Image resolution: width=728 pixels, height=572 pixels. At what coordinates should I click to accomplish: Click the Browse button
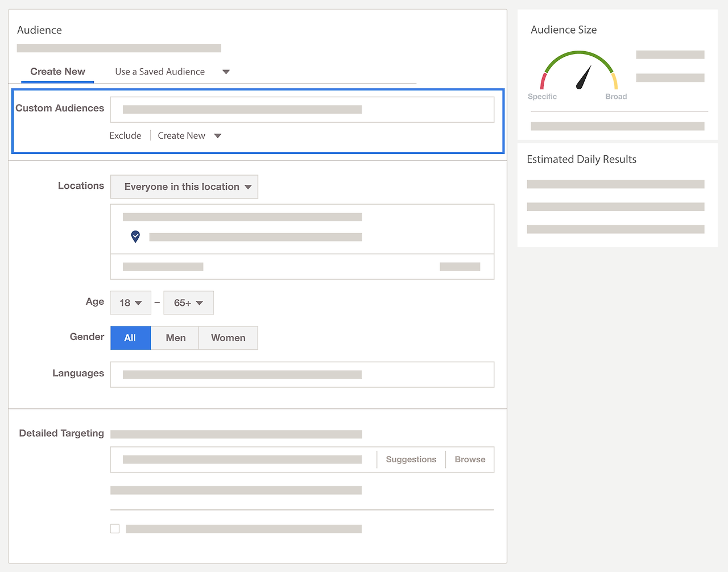click(x=470, y=459)
